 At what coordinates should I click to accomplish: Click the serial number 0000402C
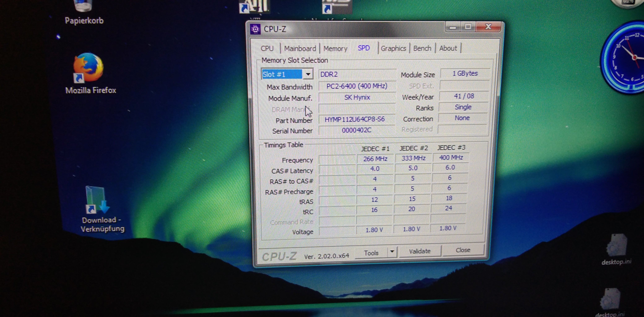pyautogui.click(x=356, y=130)
